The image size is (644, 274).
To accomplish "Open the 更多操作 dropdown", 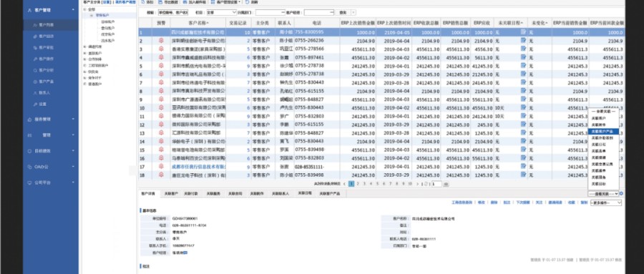I will coord(606,202).
